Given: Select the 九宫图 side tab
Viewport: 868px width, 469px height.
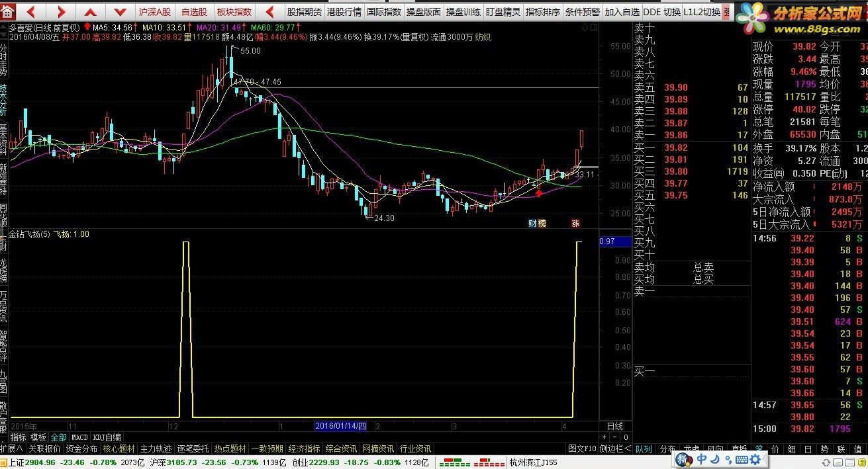Looking at the screenshot, I should click(3, 382).
